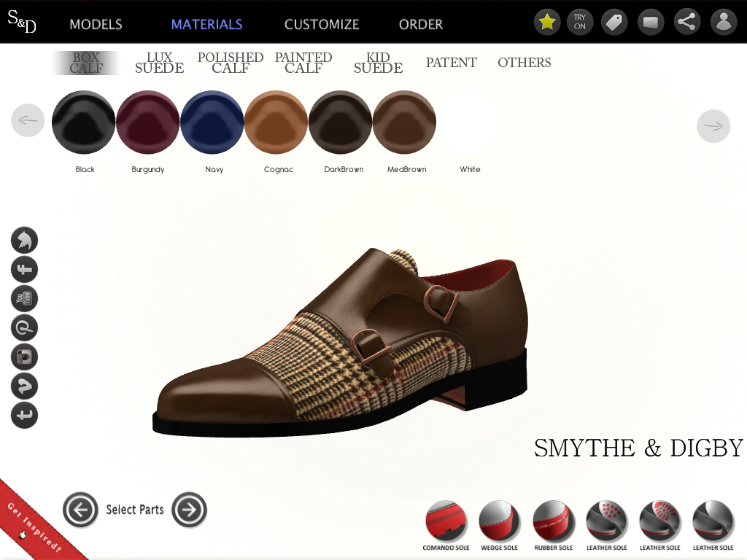This screenshot has height=560, width=747.
Task: Pick the Burgundy leather swatch
Action: (147, 122)
